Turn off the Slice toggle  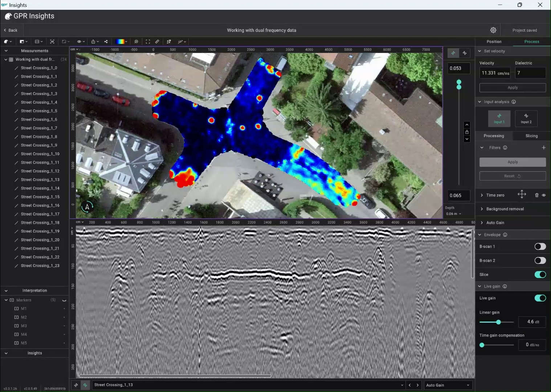pos(540,274)
